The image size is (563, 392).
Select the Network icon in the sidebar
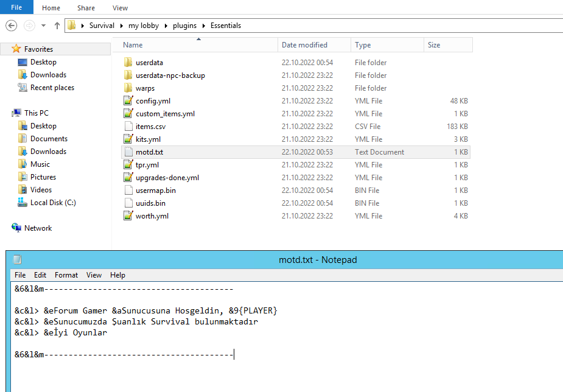(x=16, y=228)
